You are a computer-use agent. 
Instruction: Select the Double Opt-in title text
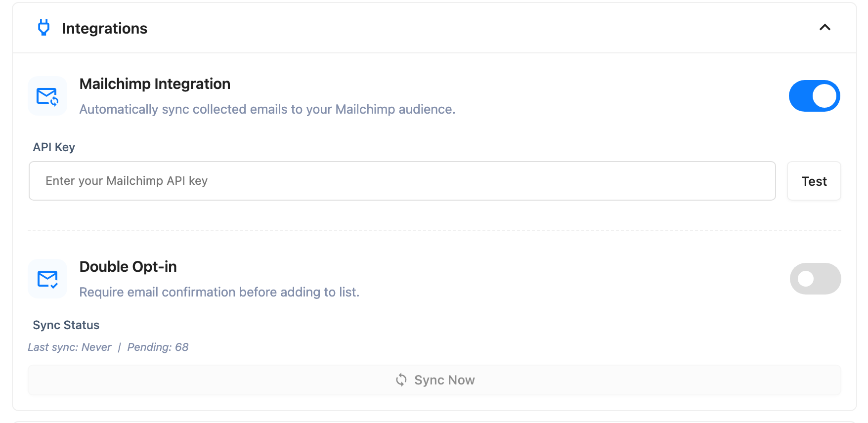click(128, 266)
